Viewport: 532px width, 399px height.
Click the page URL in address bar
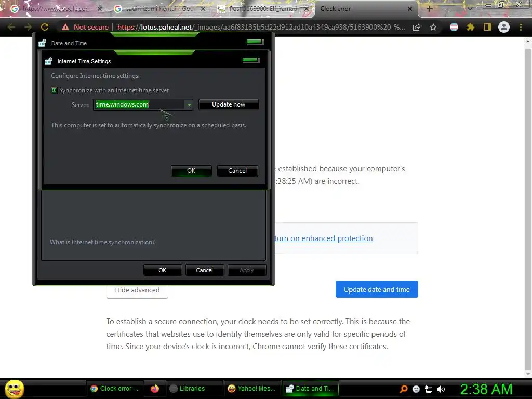point(261,27)
